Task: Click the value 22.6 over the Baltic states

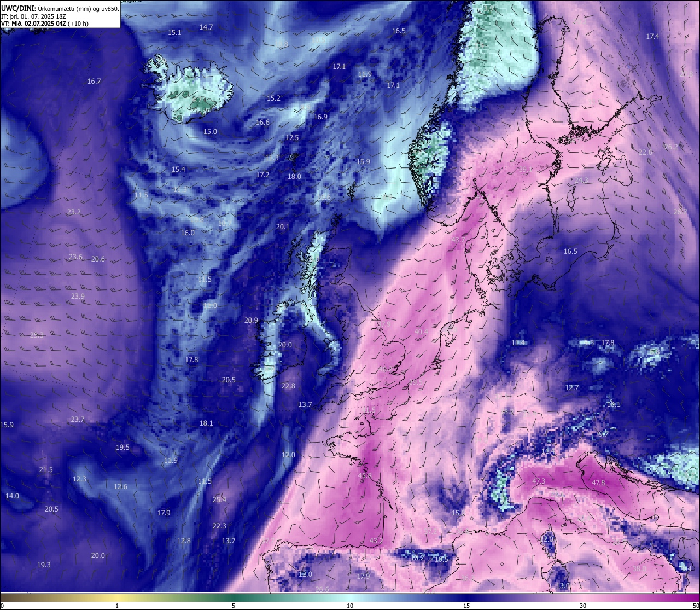Action: pos(645,153)
